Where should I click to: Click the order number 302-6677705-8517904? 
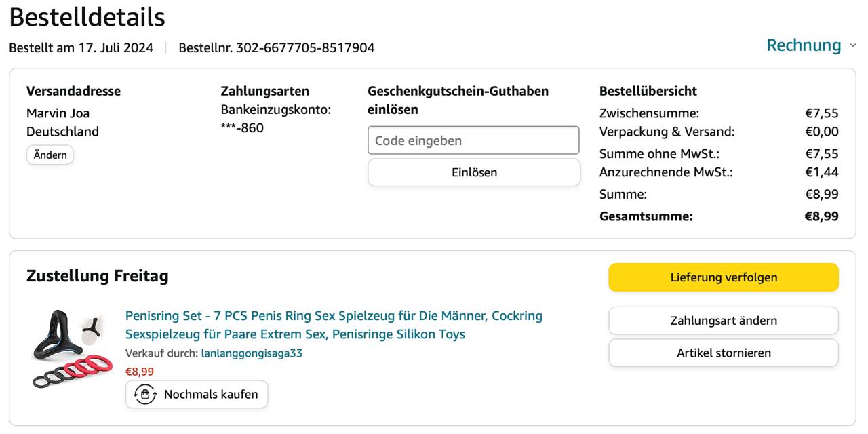coord(304,48)
